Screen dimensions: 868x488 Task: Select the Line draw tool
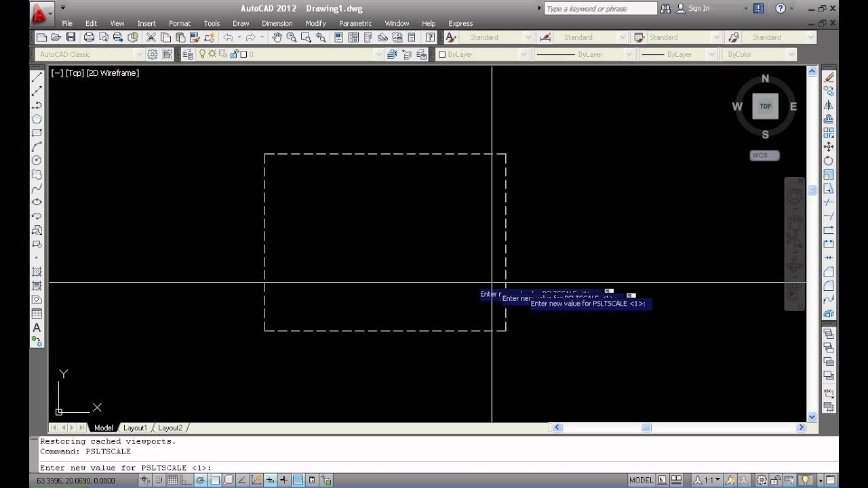[37, 77]
